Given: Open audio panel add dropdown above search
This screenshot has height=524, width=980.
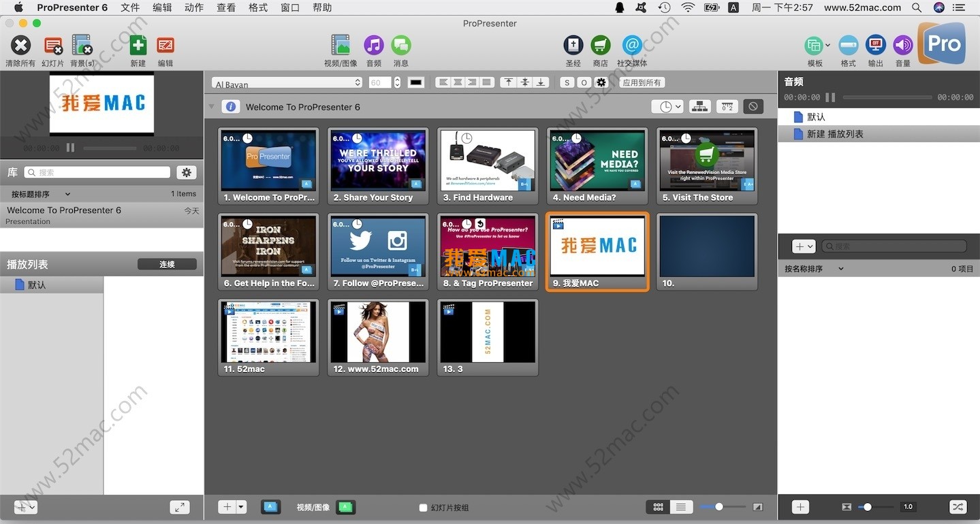Looking at the screenshot, I should [x=804, y=246].
